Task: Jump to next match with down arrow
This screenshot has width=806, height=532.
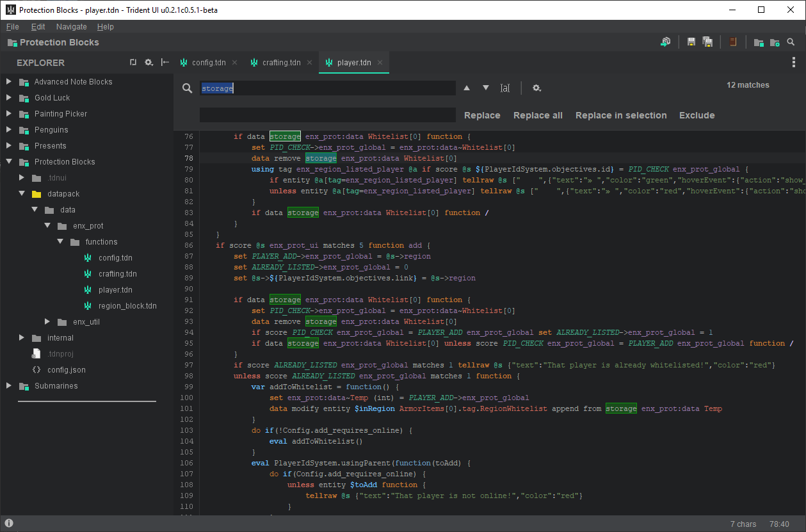Action: click(486, 88)
